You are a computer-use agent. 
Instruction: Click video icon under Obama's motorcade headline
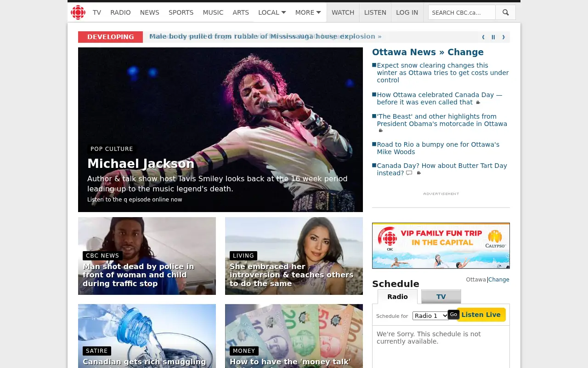pyautogui.click(x=380, y=131)
